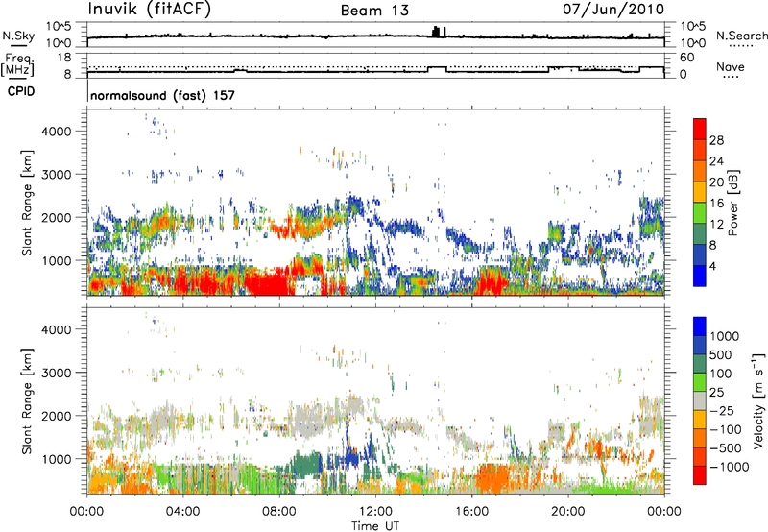Pick the blue Power segment between 4 and 8

click(700, 254)
